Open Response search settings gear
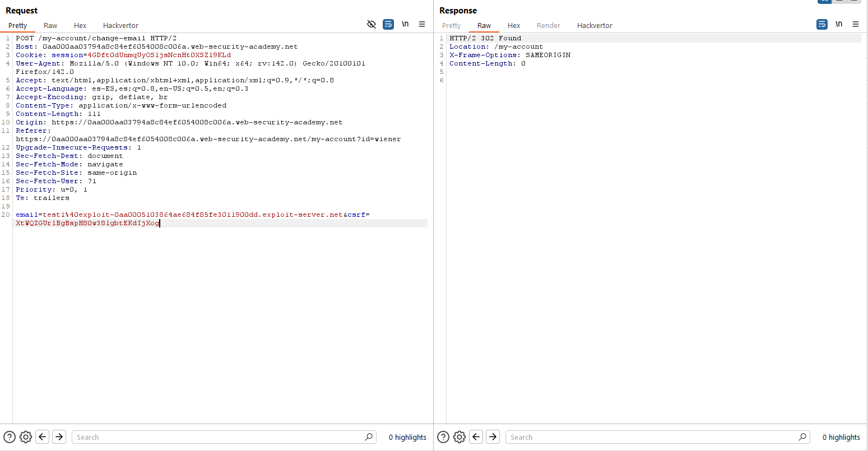The height and width of the screenshot is (451, 868). [x=459, y=437]
